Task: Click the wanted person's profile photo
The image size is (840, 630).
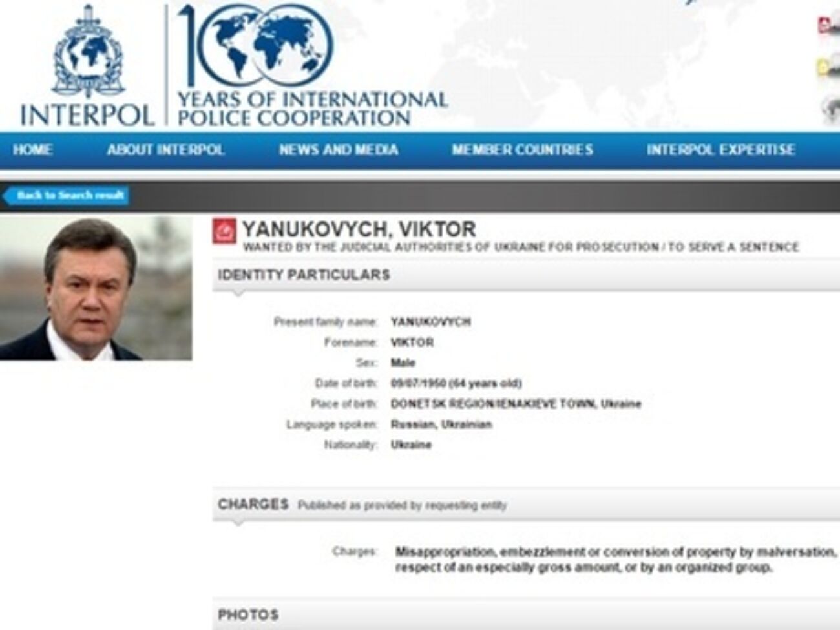Action: (x=96, y=288)
